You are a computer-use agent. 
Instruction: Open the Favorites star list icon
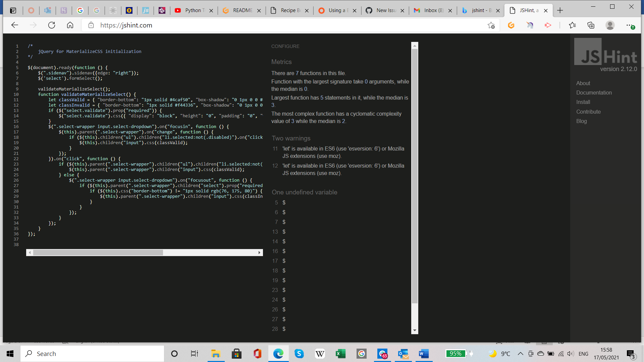click(x=572, y=25)
